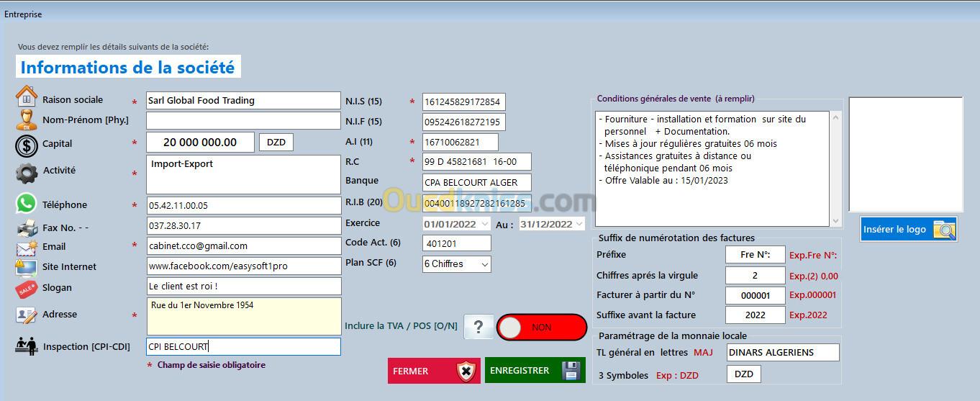Click the Raison sociale text field
Viewport: 980px width, 401px height.
click(x=243, y=101)
